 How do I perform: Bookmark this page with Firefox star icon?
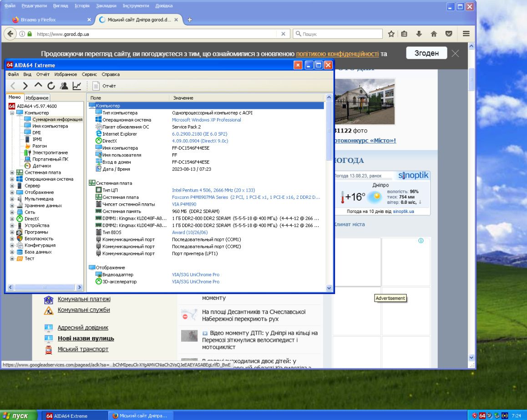391,34
